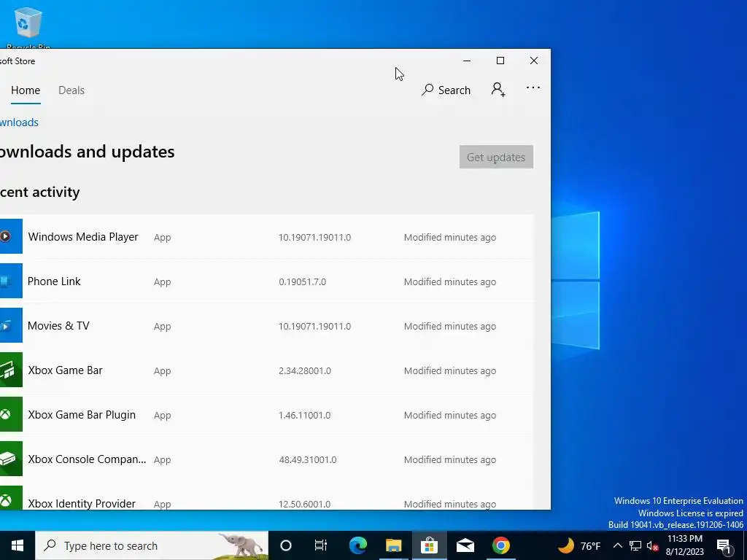This screenshot has height=560, width=747.
Task: Click in the Type here to search box
Action: pos(152,545)
